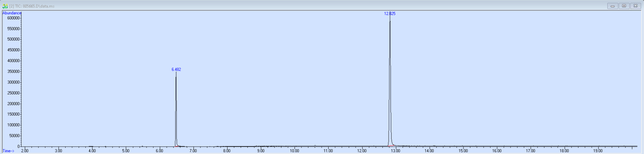
Task: Click the 150000 abundance tick value
Action: [x=13, y=114]
